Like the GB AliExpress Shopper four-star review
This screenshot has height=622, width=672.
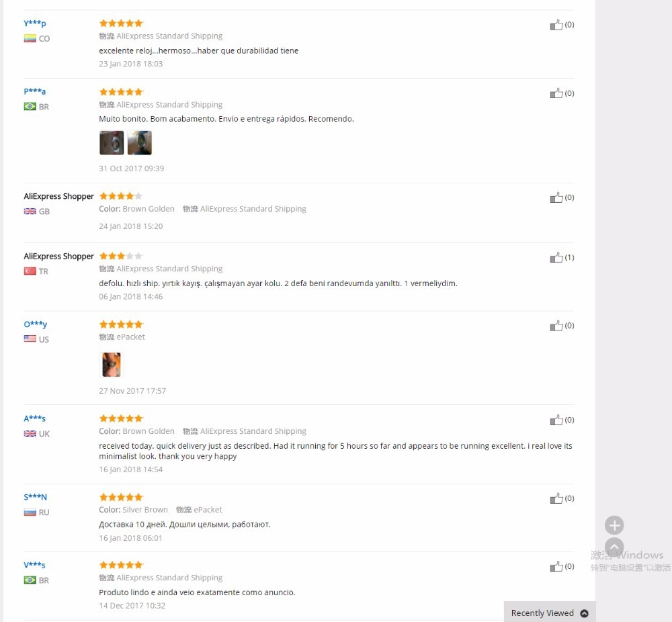556,197
